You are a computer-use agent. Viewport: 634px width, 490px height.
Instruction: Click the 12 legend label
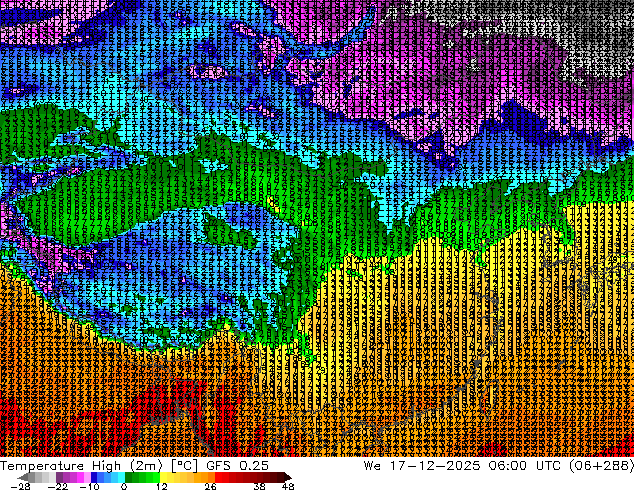(x=162, y=486)
